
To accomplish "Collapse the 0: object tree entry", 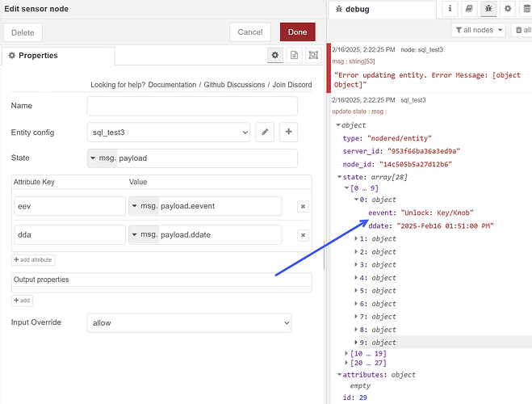I will pyautogui.click(x=357, y=200).
